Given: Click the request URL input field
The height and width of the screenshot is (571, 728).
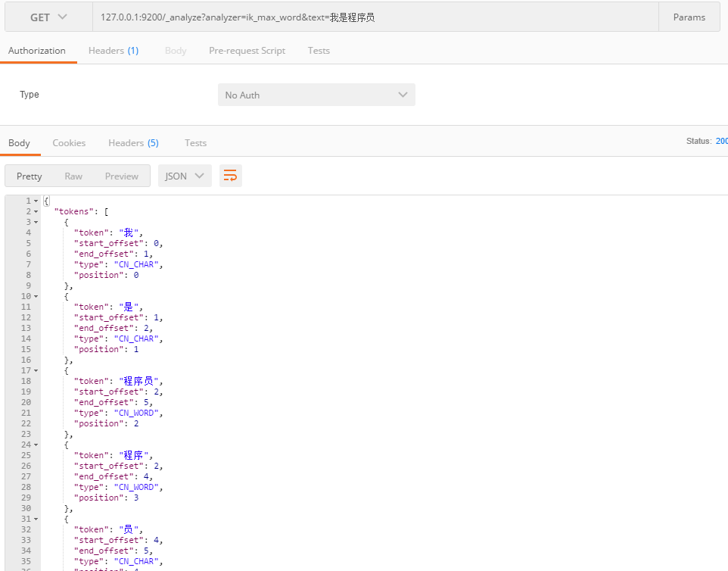Looking at the screenshot, I should 375,17.
